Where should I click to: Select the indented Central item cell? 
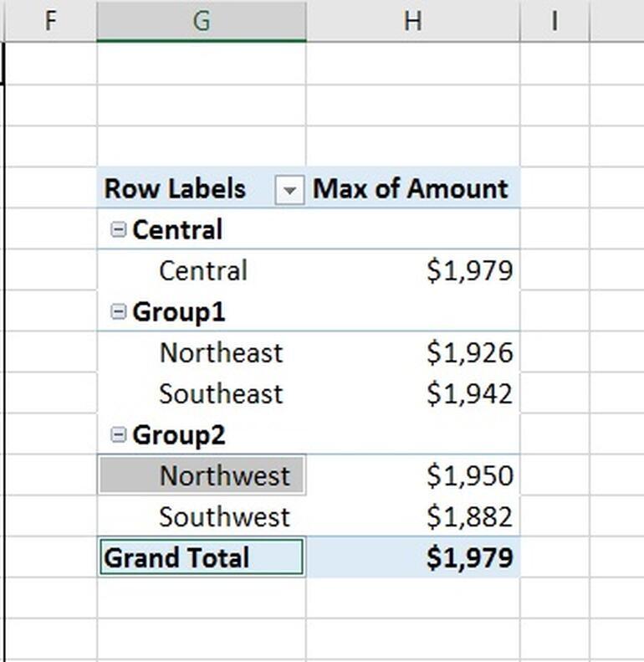tap(203, 270)
